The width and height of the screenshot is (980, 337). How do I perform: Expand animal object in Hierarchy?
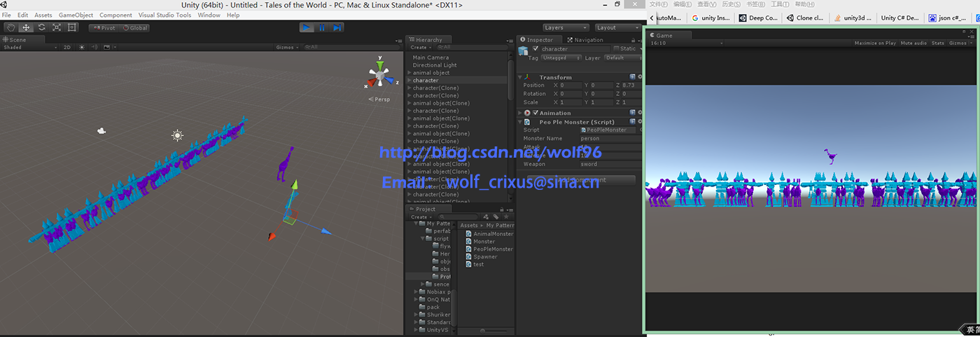point(409,73)
